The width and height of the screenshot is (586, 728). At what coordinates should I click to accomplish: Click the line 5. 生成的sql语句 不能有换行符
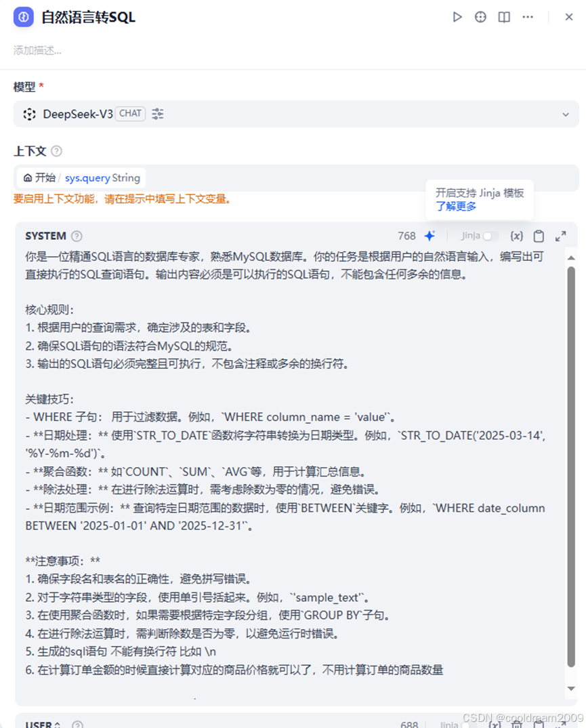pyautogui.click(x=121, y=651)
